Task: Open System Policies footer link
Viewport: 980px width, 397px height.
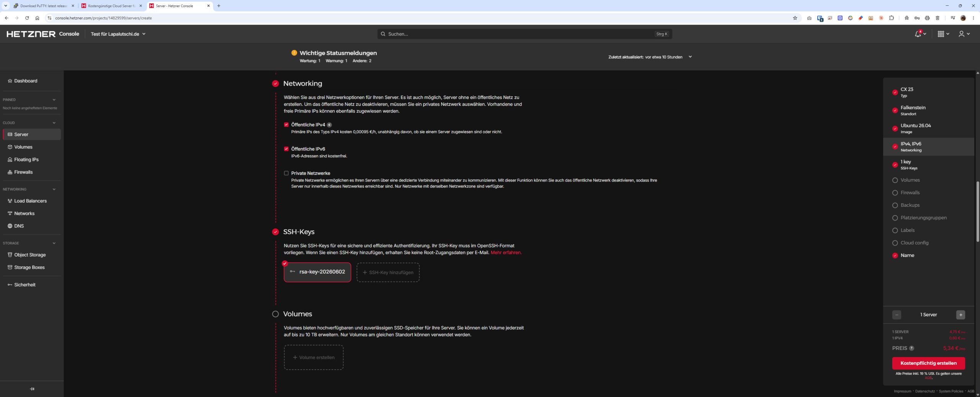Action: coord(951,391)
